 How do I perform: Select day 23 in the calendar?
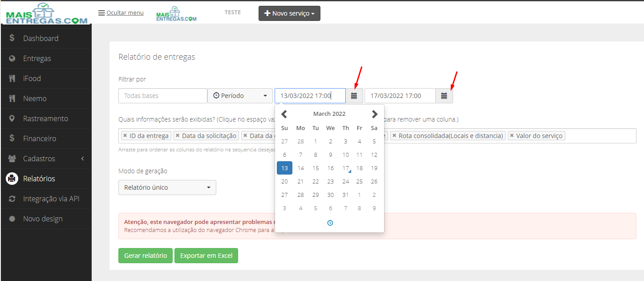coord(330,182)
